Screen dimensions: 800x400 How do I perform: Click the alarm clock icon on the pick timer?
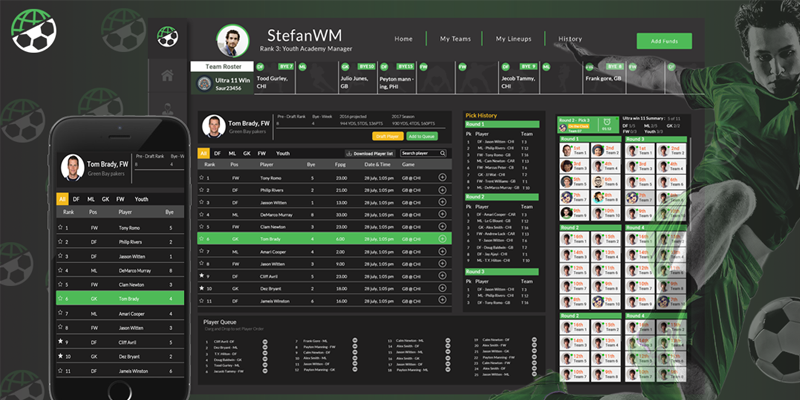(x=606, y=122)
